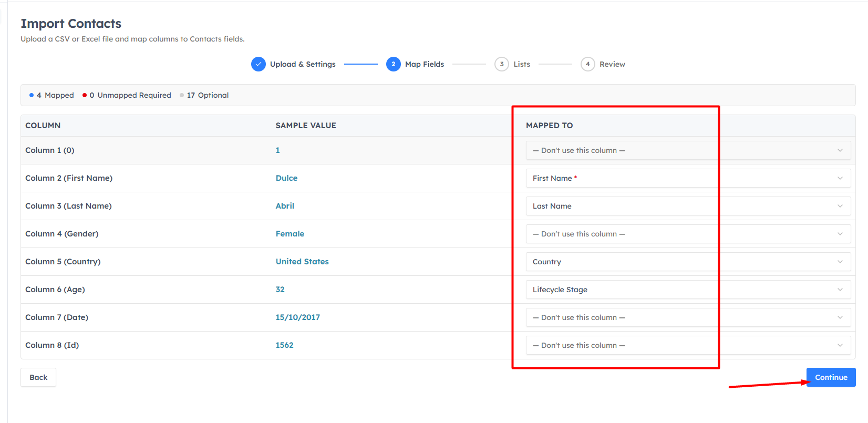Click the 4 Mapped status indicator
This screenshot has height=423, width=868.
tap(51, 95)
